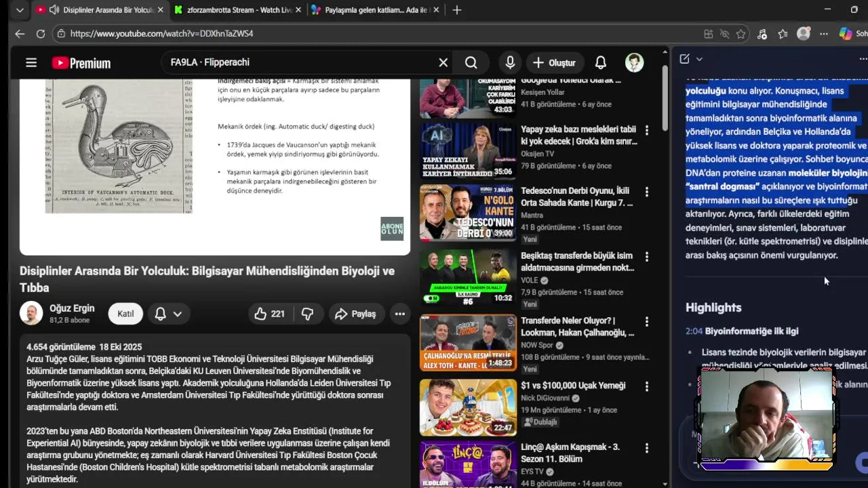This screenshot has height=488, width=868.
Task: Open the browser profile avatar
Action: click(x=804, y=33)
